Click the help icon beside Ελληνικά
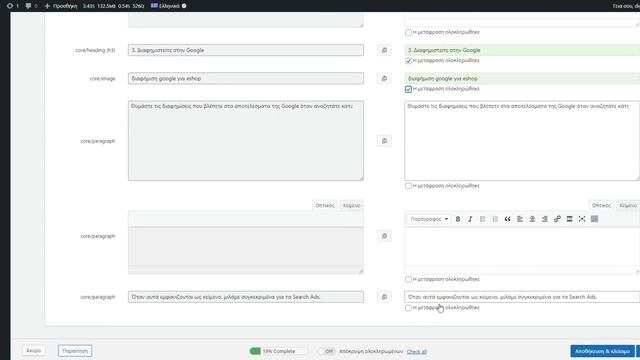640x360 pixels. (184, 6)
